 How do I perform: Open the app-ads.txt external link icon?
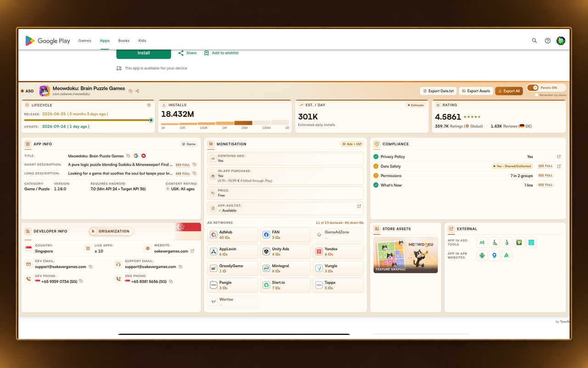[x=359, y=206]
